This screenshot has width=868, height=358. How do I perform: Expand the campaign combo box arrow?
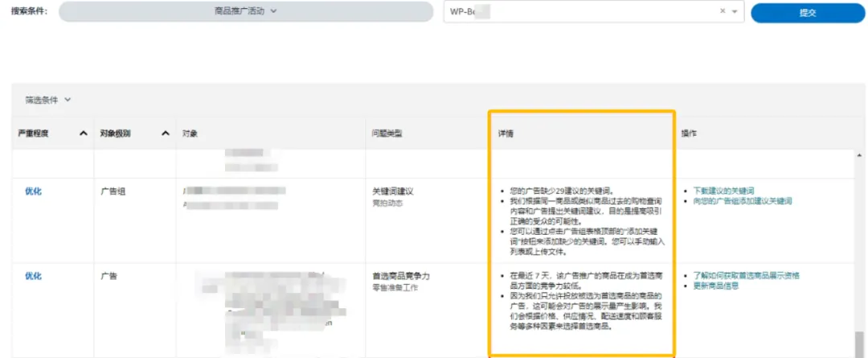[x=735, y=11]
